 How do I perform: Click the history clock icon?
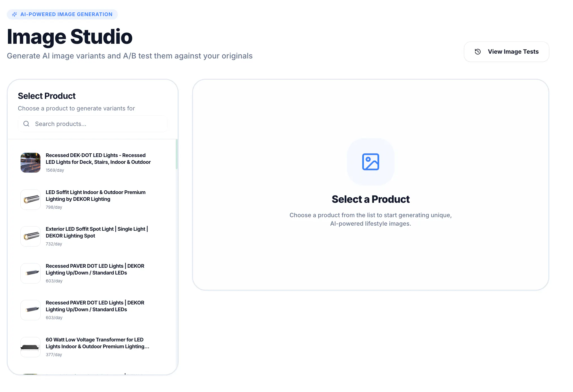click(x=477, y=52)
